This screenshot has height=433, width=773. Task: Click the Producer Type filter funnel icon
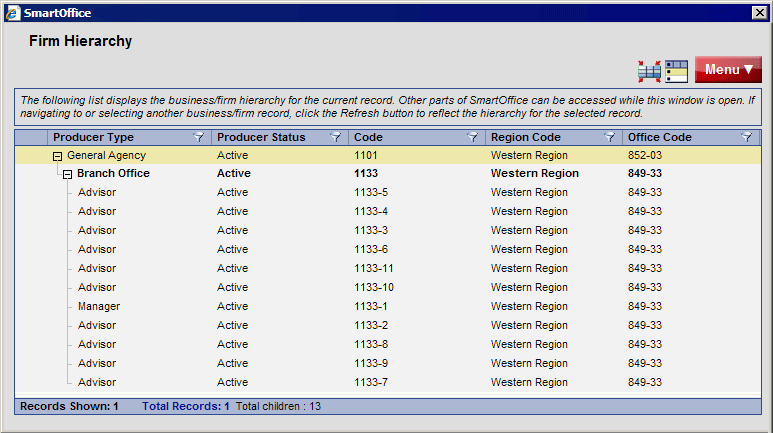click(199, 138)
